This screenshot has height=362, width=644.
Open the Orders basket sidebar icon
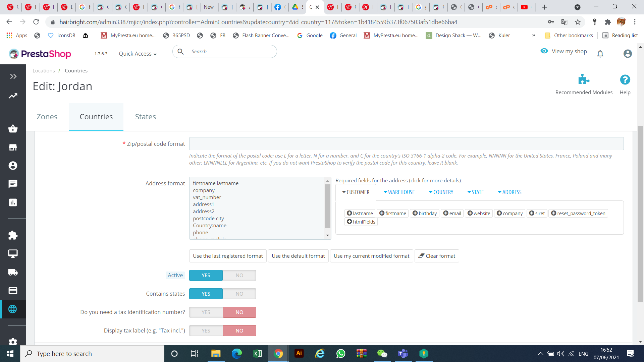click(13, 129)
